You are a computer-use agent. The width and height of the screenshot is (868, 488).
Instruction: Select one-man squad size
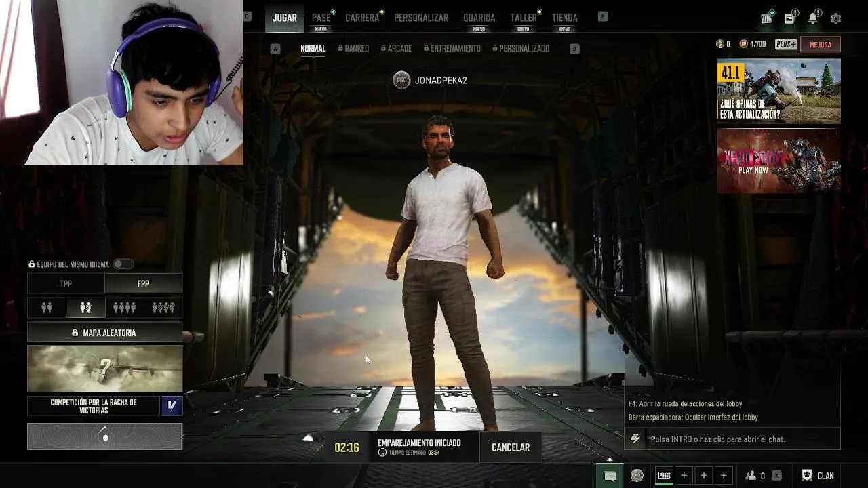(x=163, y=308)
